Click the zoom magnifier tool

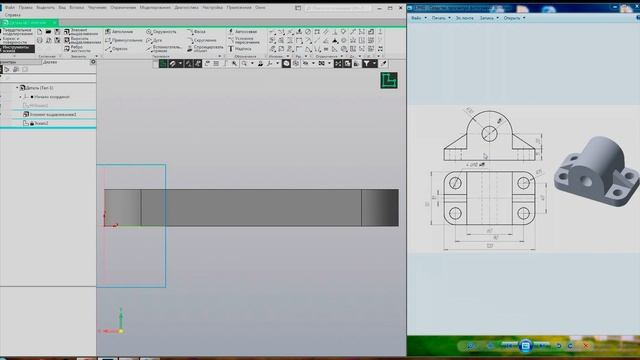[244, 64]
